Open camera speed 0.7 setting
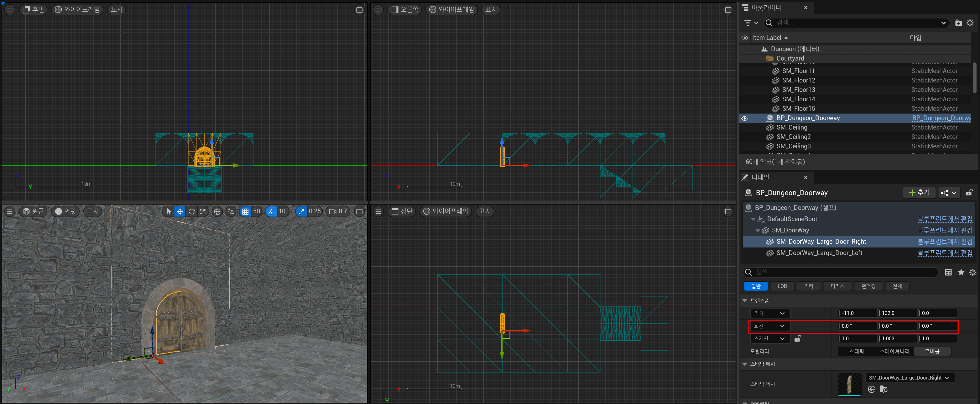 pyautogui.click(x=338, y=211)
